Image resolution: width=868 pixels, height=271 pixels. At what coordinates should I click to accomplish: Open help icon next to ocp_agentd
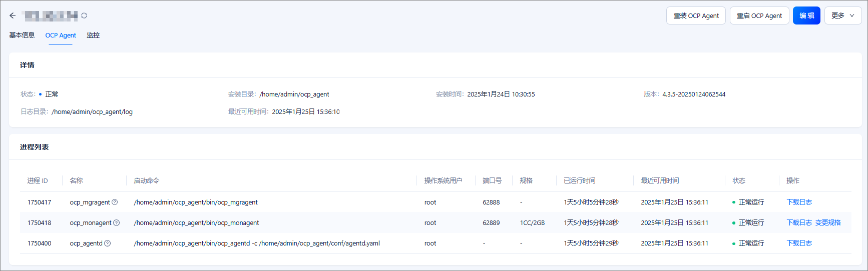tap(108, 243)
